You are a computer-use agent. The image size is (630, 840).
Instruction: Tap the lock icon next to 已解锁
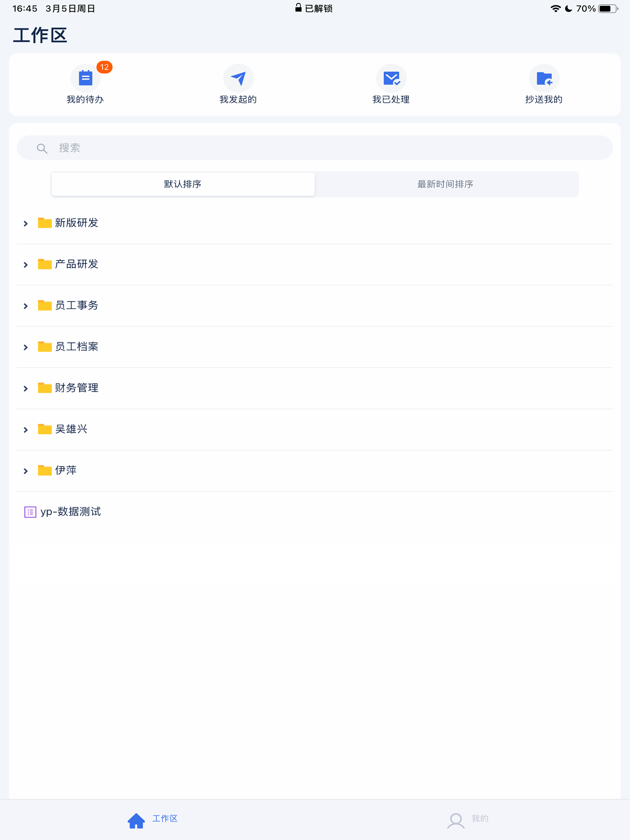coord(298,8)
